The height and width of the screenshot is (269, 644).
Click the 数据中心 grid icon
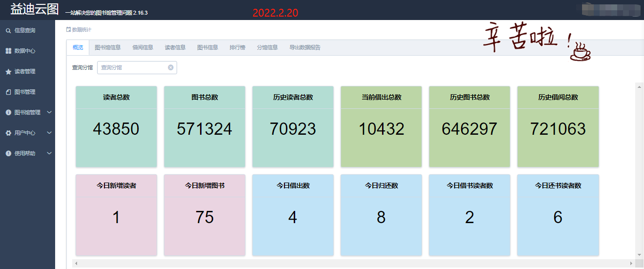tap(8, 51)
